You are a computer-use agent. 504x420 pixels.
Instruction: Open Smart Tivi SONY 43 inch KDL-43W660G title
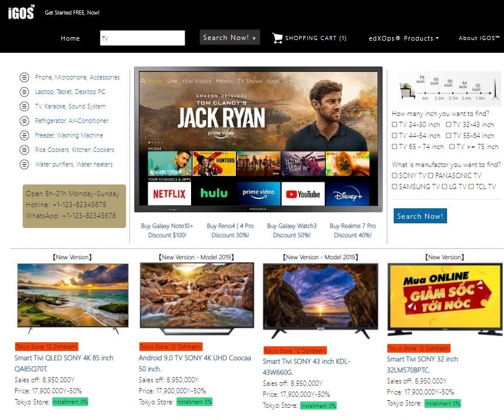[x=307, y=367]
